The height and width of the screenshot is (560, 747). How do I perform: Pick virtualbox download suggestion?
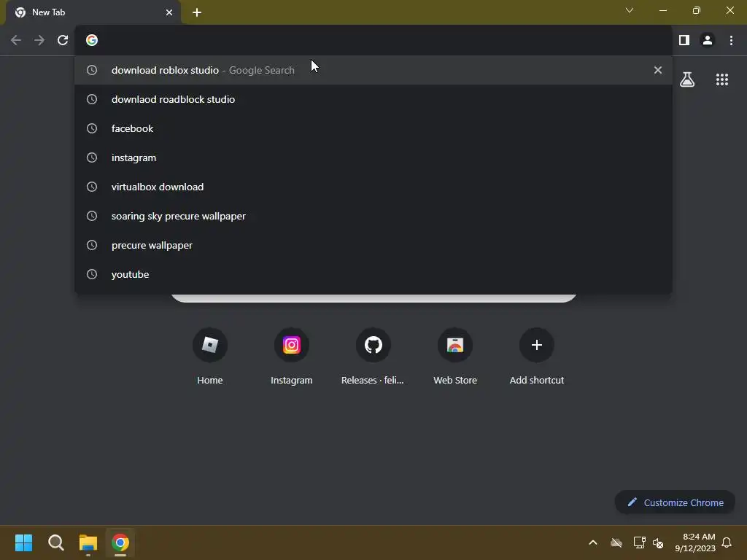[x=373, y=187]
